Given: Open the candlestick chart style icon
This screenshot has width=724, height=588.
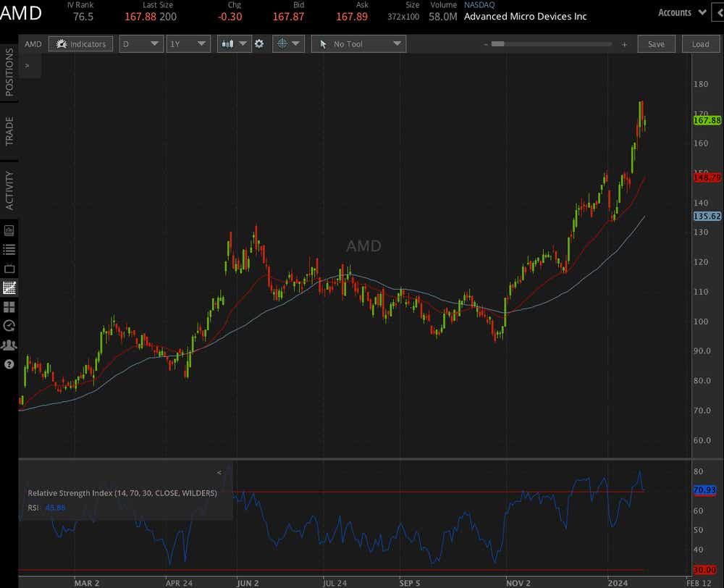Looking at the screenshot, I should click(x=227, y=43).
